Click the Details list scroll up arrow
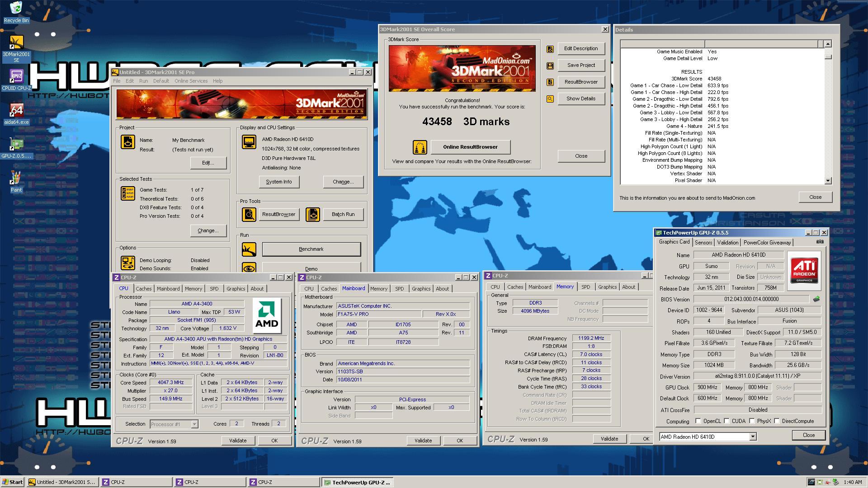The image size is (868, 488). click(828, 44)
